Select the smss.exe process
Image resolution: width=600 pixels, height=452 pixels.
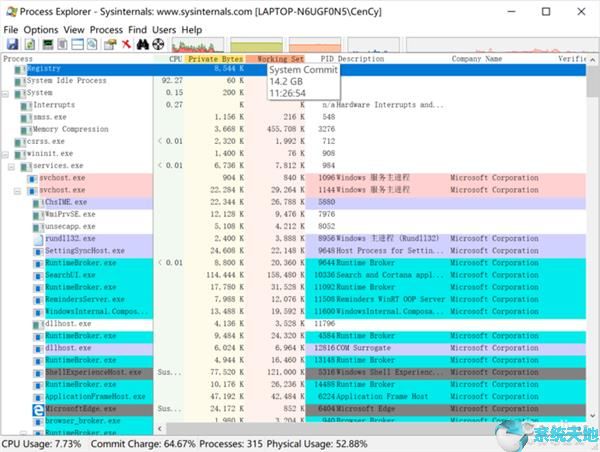pos(293,117)
